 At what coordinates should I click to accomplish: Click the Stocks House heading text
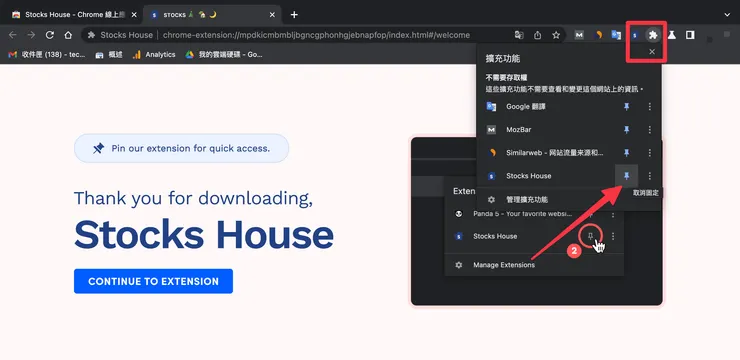click(x=204, y=234)
